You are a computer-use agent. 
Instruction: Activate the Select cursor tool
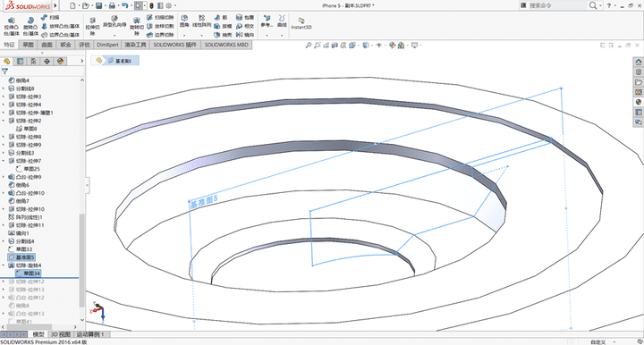pyautogui.click(x=139, y=5)
